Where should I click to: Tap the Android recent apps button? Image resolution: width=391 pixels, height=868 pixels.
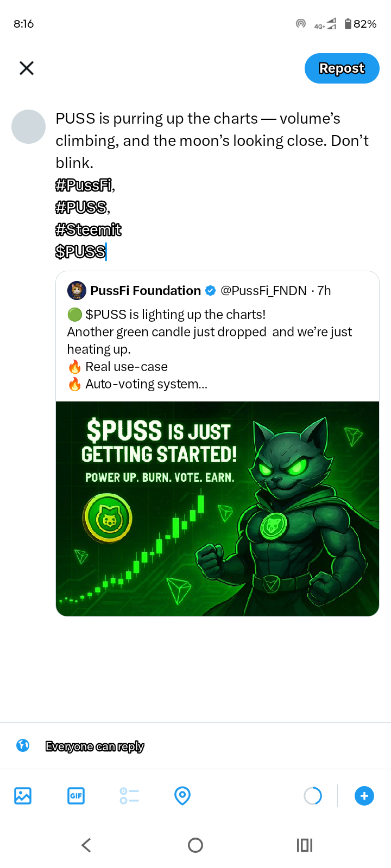coord(305,845)
